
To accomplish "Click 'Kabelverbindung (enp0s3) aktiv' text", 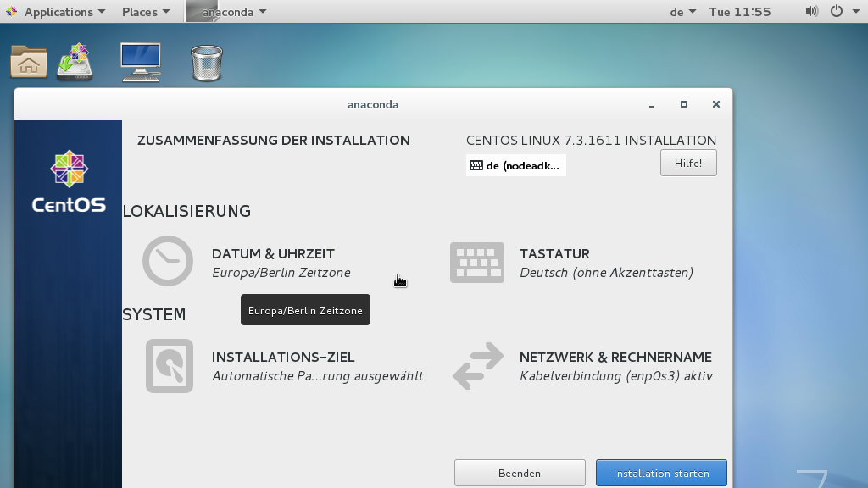I will click(616, 376).
